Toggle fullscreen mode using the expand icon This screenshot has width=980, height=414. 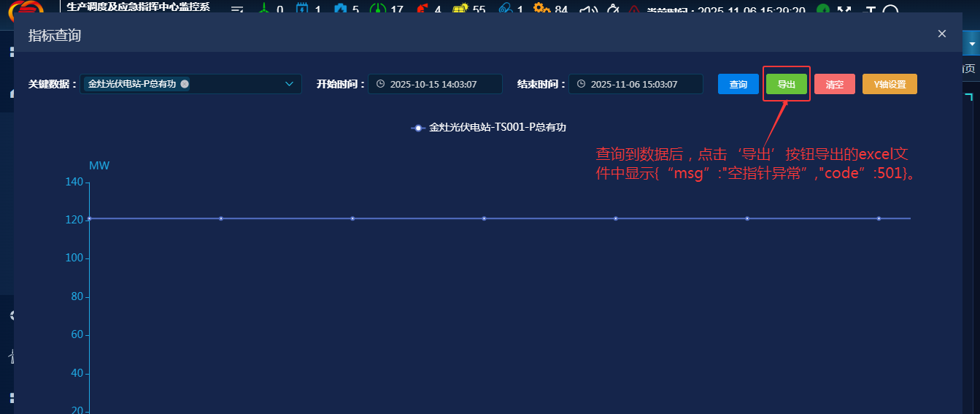point(844,9)
